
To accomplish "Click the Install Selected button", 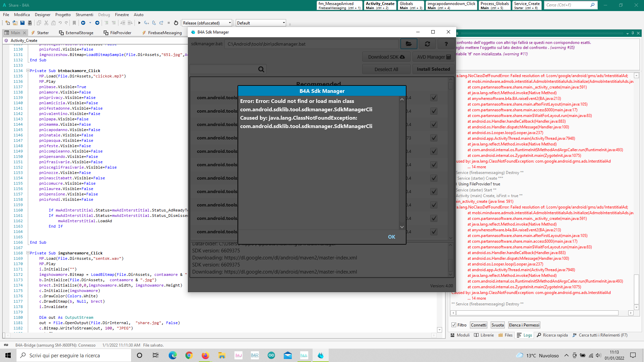I will pos(433,69).
